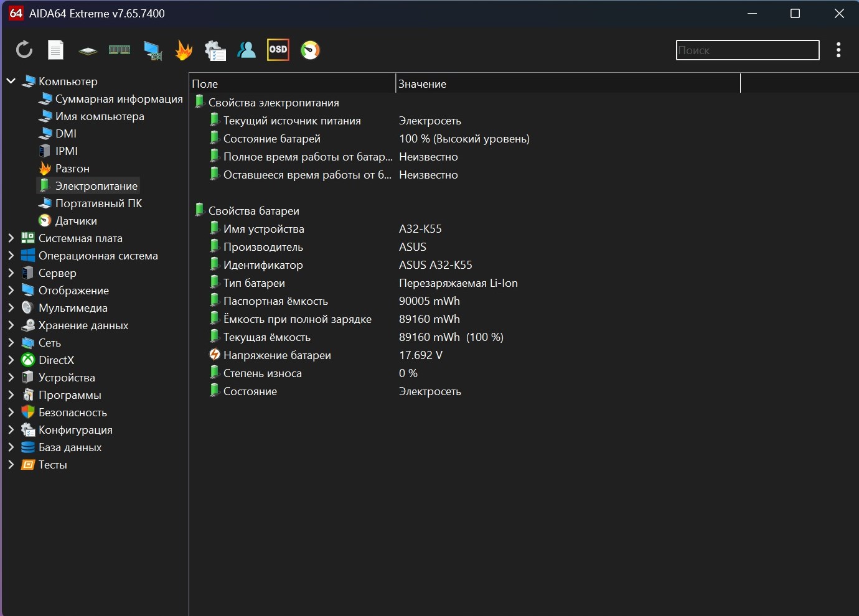Open the Report document icon

(56, 50)
